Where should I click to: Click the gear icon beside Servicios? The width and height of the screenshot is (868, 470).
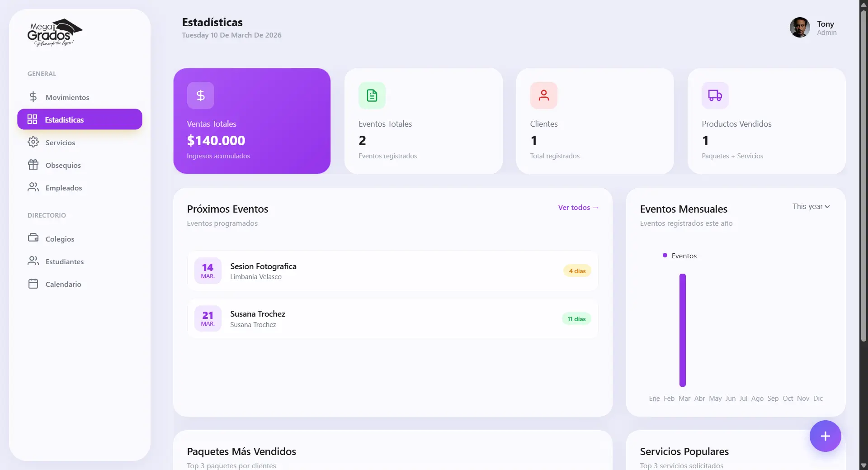33,142
